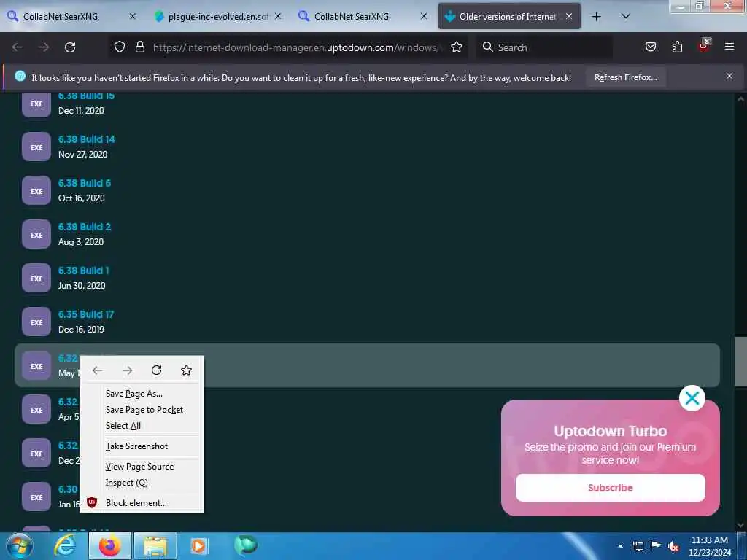The width and height of the screenshot is (747, 560).
Task: Click the date text Dec 16, 2019
Action: tap(81, 330)
